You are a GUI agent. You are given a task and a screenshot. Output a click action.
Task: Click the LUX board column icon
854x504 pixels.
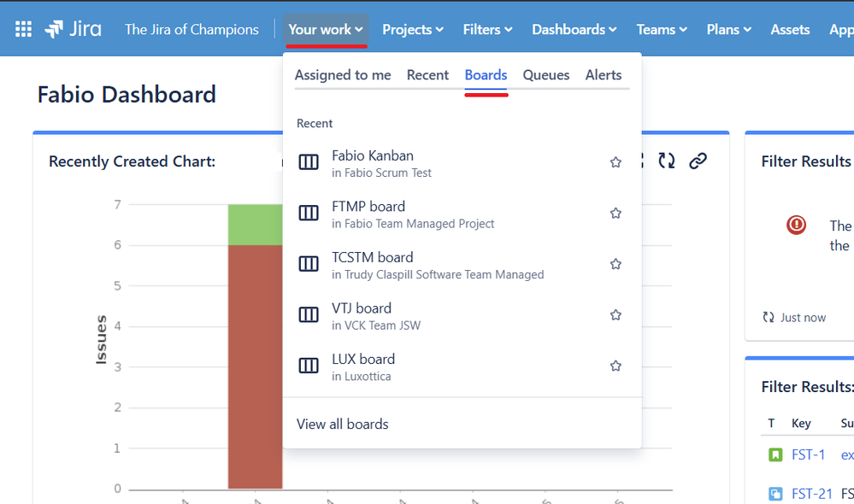pyautogui.click(x=309, y=366)
